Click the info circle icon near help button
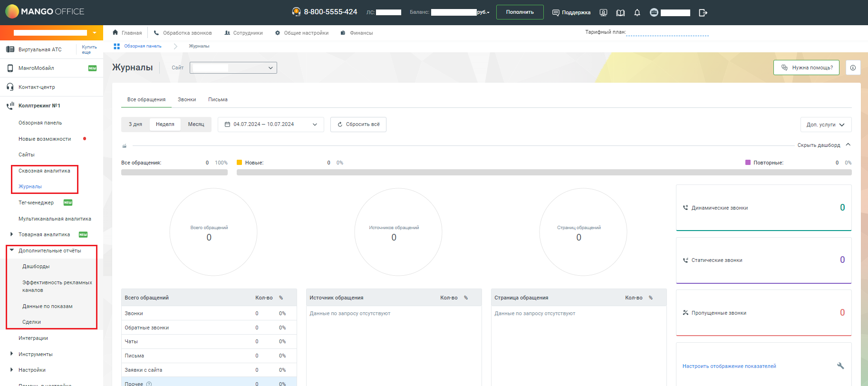 coord(853,68)
